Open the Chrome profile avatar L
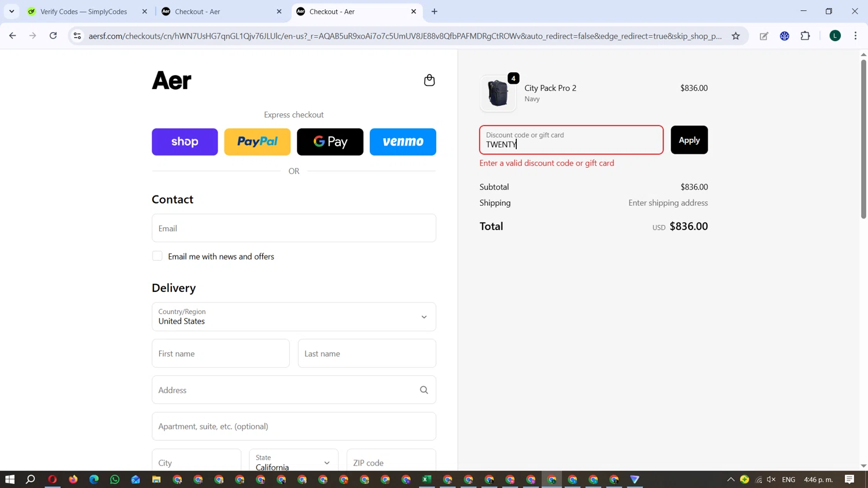This screenshot has height=488, width=868. pyautogui.click(x=835, y=36)
